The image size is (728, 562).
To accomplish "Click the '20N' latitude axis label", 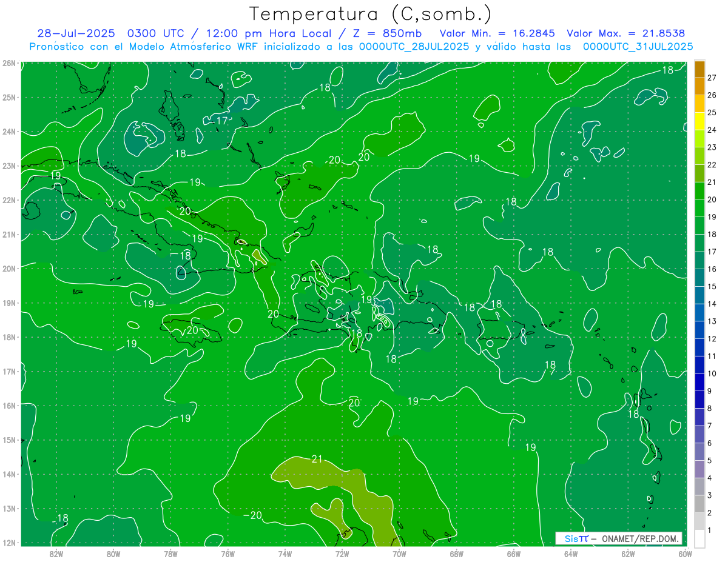I will tap(9, 269).
